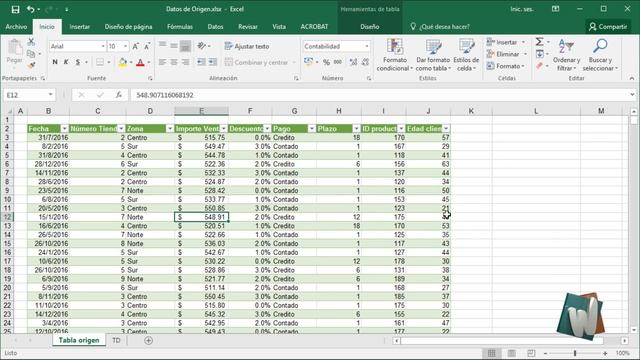Click the decrease decimals icon
The height and width of the screenshot is (360, 640).
365,62
